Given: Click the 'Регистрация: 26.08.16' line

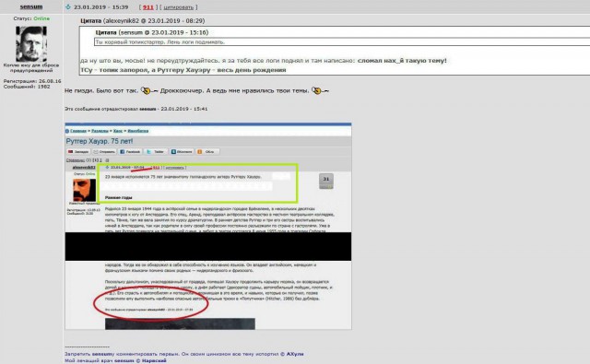Looking at the screenshot, I should [x=32, y=81].
